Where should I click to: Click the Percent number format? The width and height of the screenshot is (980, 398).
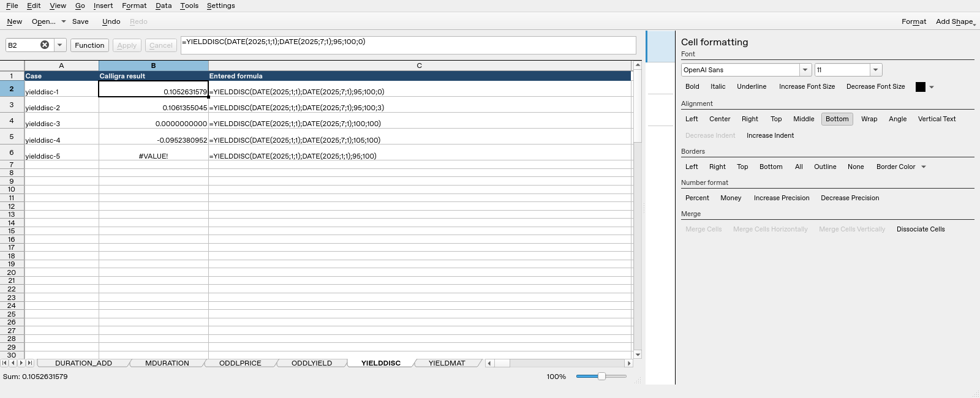[697, 198]
